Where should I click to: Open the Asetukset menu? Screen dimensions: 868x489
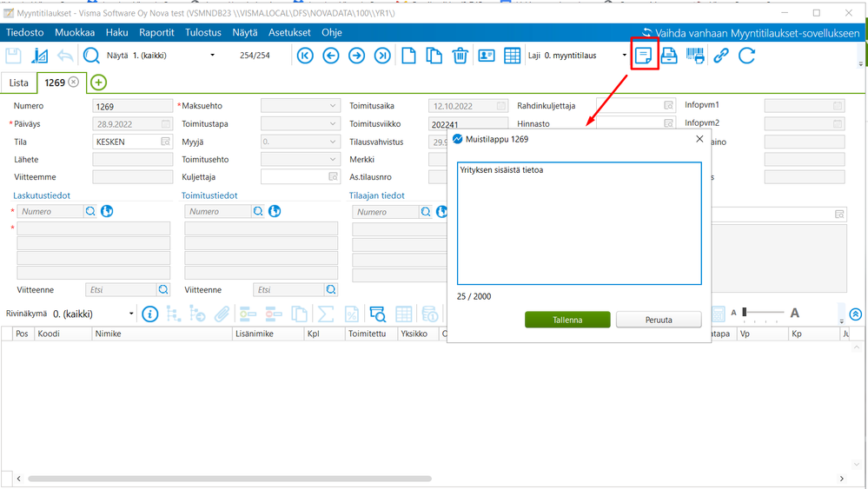(289, 32)
